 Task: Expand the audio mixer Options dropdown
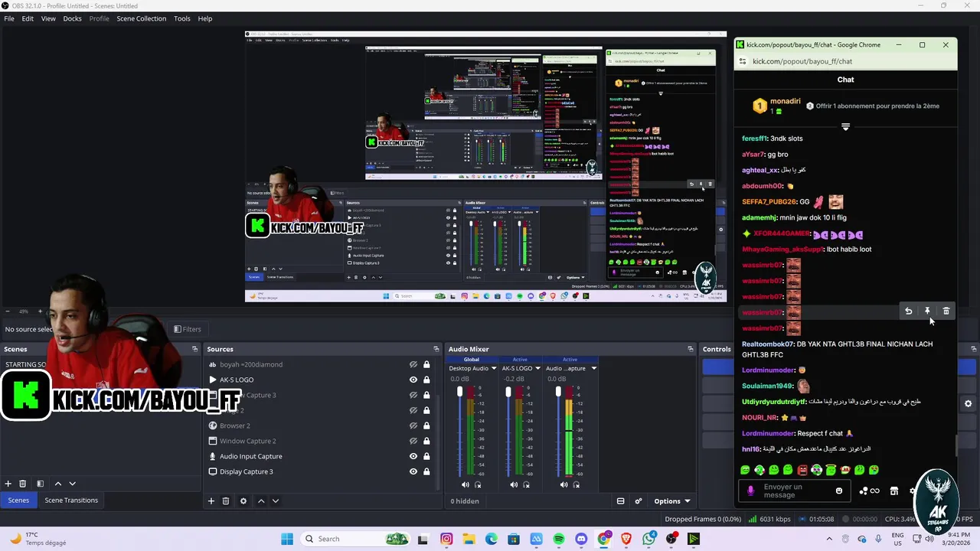point(672,501)
